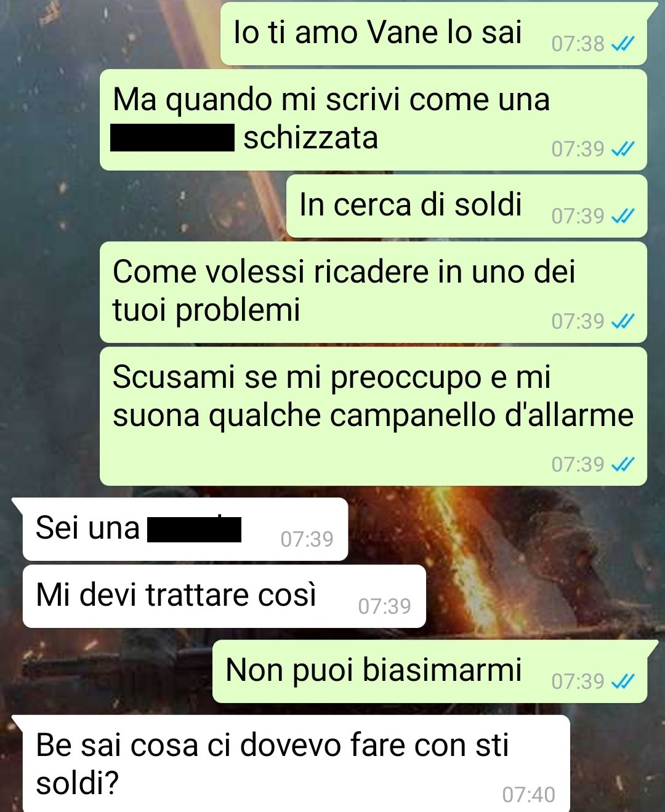Tap ticks on "campanello d'allarme" message
Viewport: 665px width, 812px height.
coord(623,464)
